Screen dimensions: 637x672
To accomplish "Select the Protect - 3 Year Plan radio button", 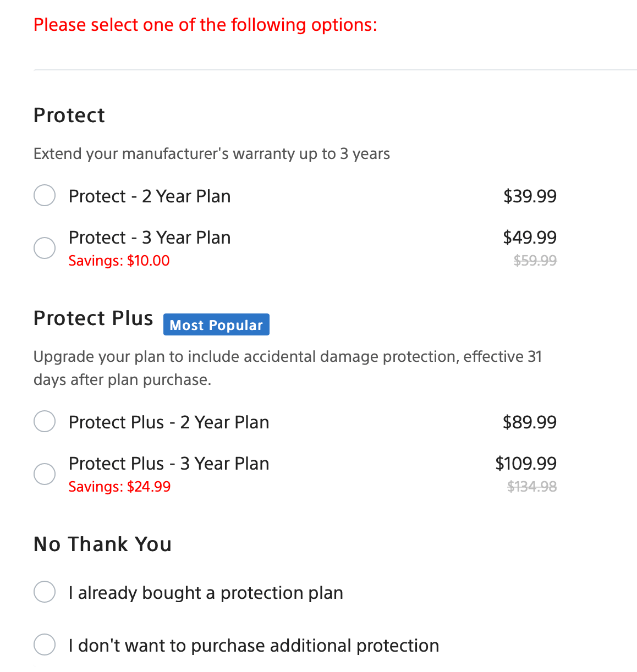I will click(x=45, y=247).
